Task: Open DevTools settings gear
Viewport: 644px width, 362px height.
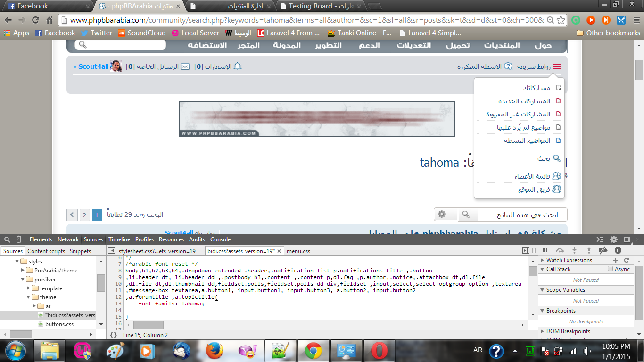Action: tap(614, 239)
